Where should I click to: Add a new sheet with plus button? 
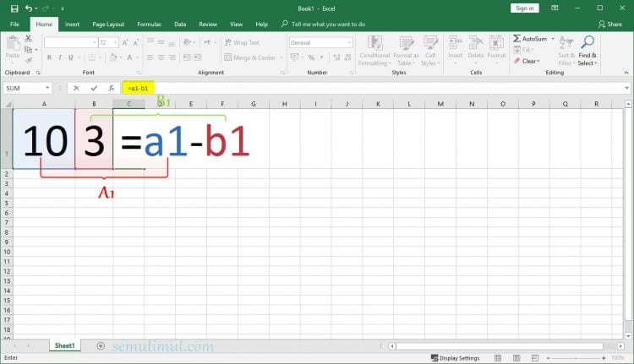[101, 345]
